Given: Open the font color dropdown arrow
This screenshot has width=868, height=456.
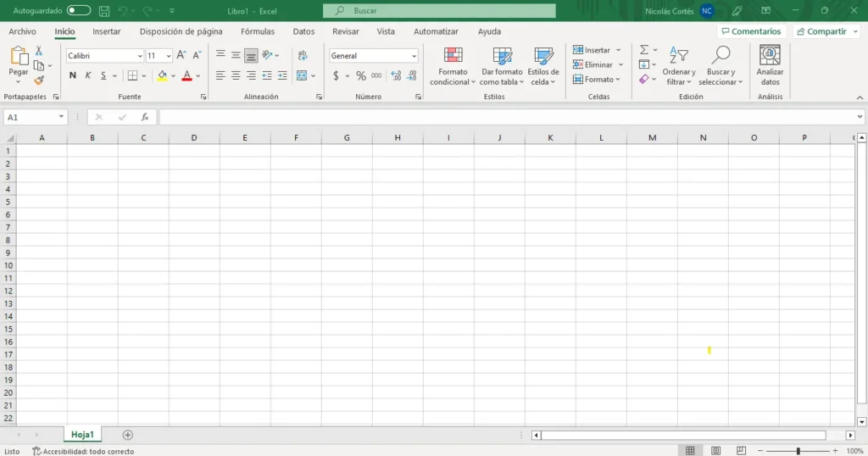Looking at the screenshot, I should [x=198, y=75].
